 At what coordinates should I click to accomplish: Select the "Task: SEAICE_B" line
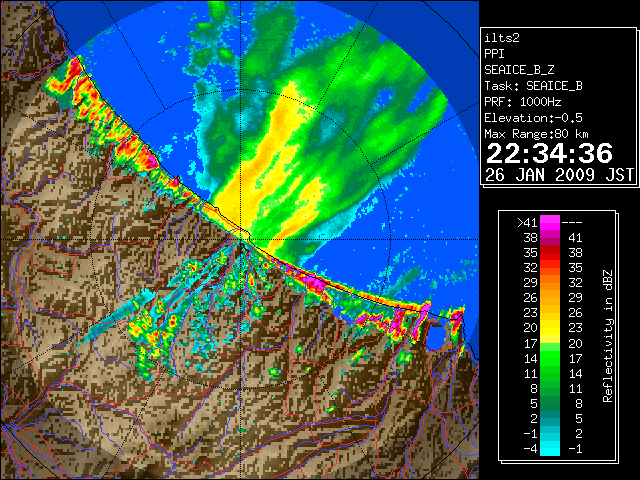click(x=533, y=86)
